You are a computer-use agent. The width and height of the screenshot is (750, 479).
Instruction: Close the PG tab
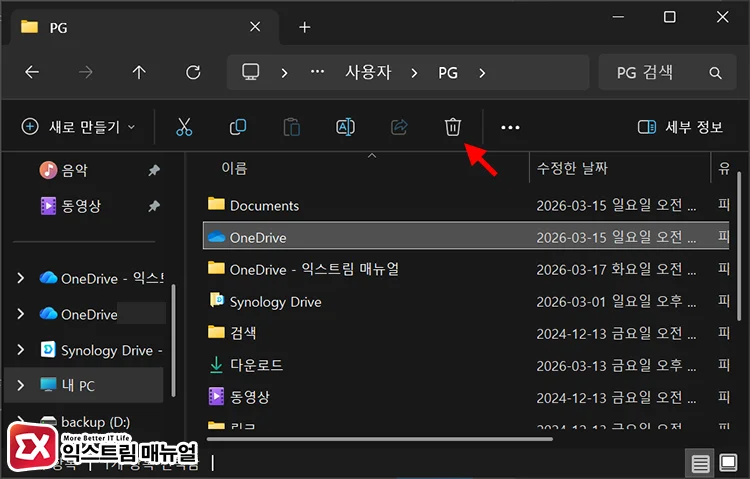tap(255, 27)
